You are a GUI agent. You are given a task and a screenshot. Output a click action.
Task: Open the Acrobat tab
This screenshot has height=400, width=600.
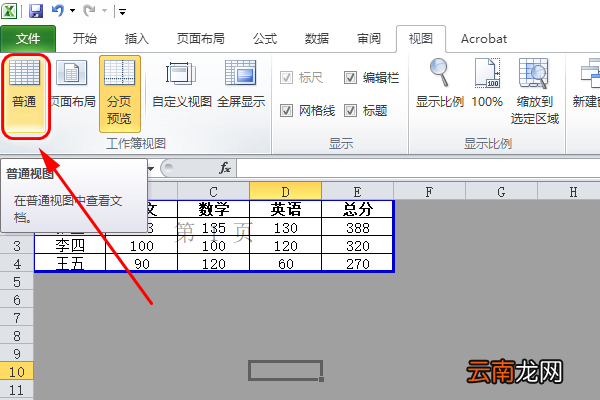click(x=484, y=39)
